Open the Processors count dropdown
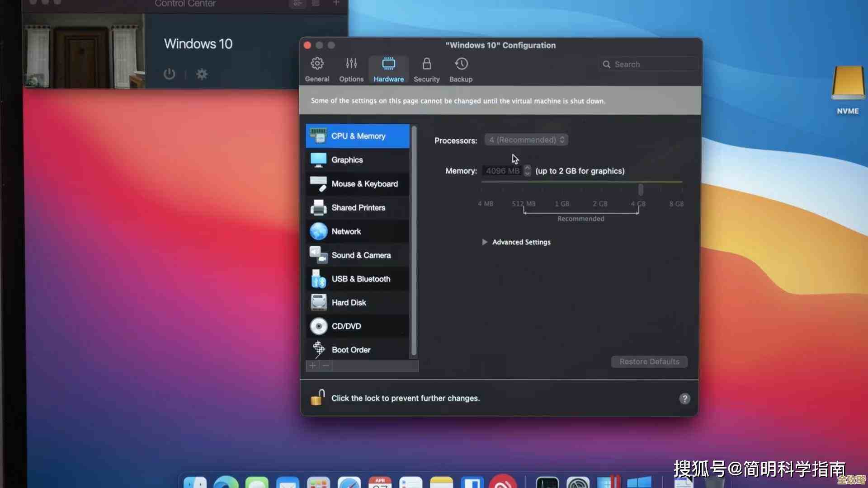 click(x=526, y=140)
